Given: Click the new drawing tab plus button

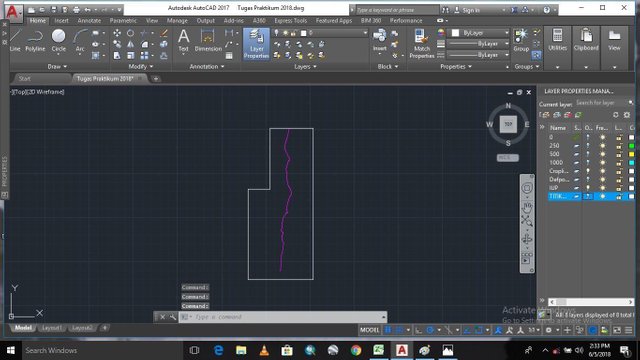Looking at the screenshot, I should click(156, 79).
